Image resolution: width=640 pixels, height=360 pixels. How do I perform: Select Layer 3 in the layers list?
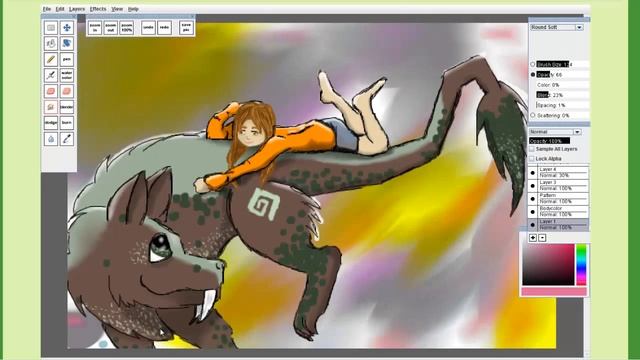point(563,185)
